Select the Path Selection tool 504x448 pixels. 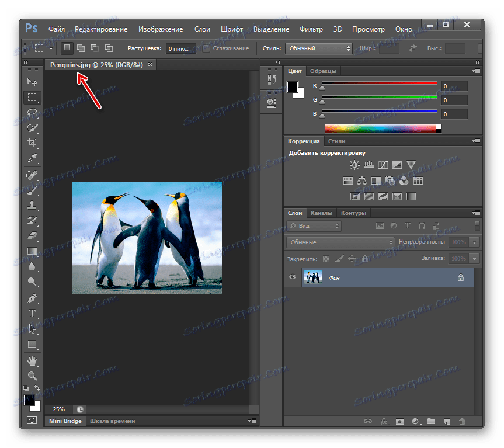tap(32, 329)
